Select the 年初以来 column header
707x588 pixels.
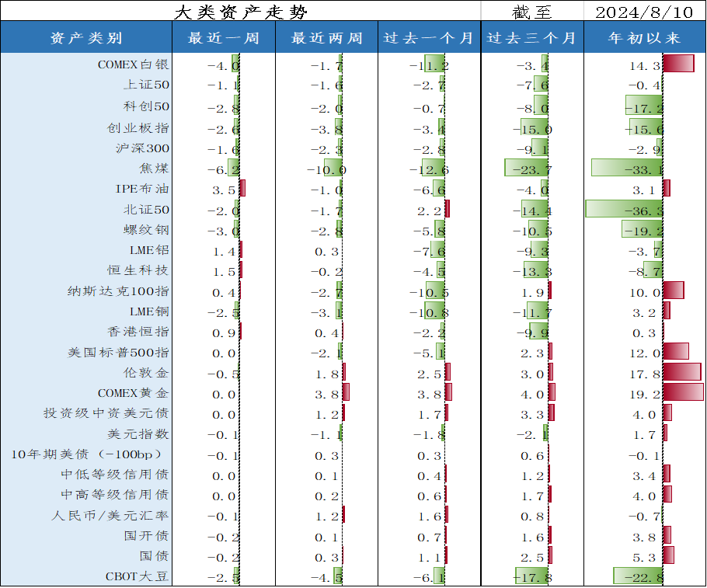(x=645, y=38)
